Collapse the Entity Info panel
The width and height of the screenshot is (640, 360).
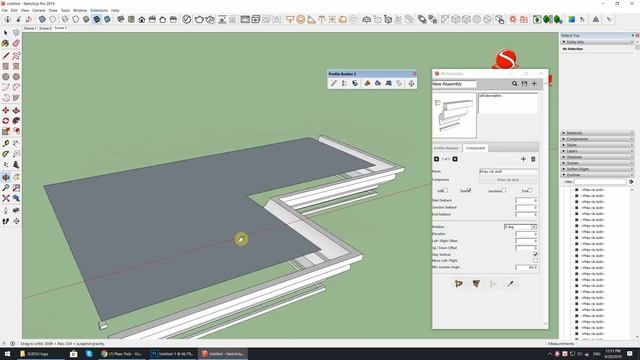597,42
